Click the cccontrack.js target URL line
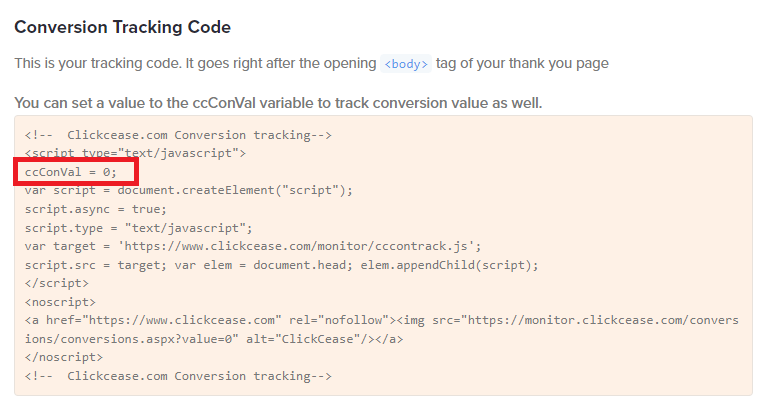This screenshot has width=769, height=410. tap(253, 246)
